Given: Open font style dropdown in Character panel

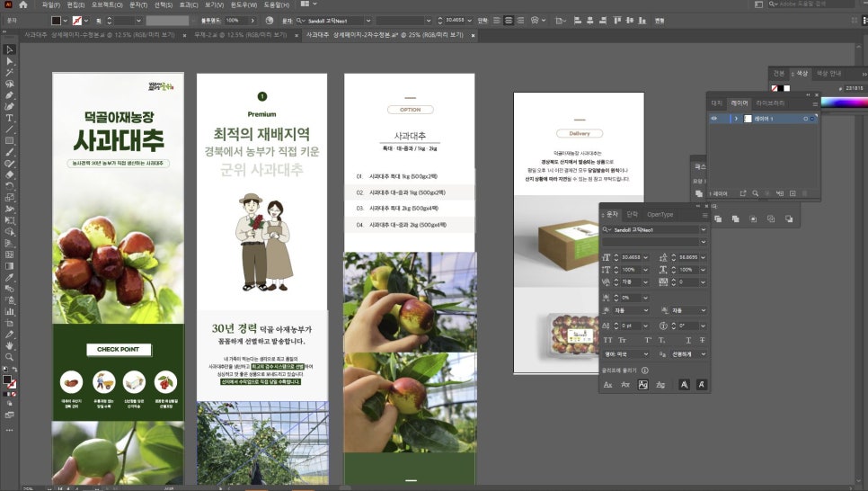Looking at the screenshot, I should (703, 242).
